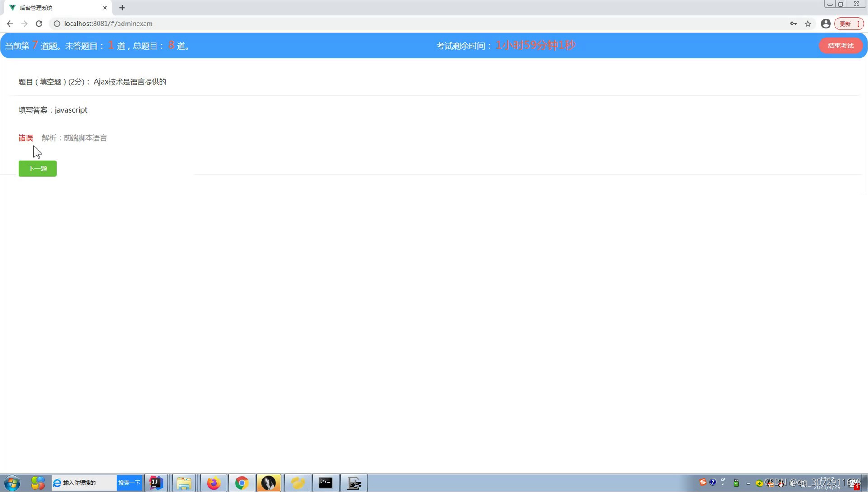Switch to Chrome on the taskbar
868x492 pixels.
click(x=241, y=483)
